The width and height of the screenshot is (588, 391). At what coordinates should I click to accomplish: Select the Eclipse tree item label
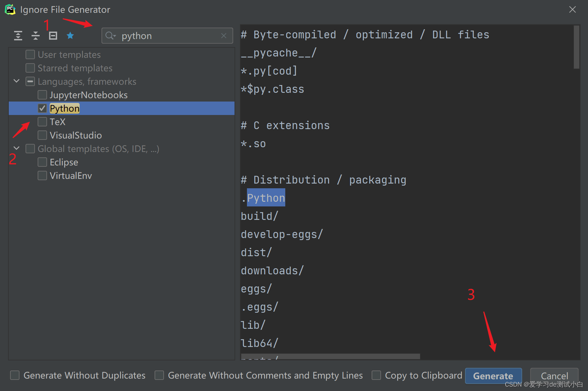(64, 162)
